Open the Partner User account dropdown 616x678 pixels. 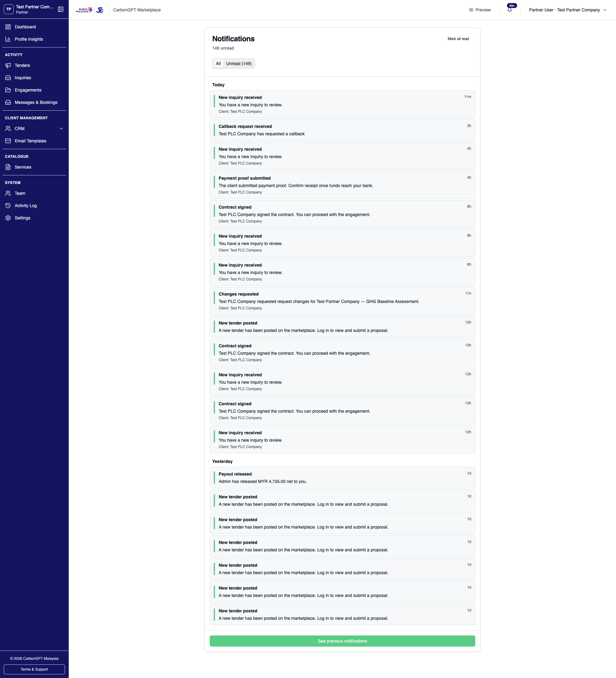point(568,10)
